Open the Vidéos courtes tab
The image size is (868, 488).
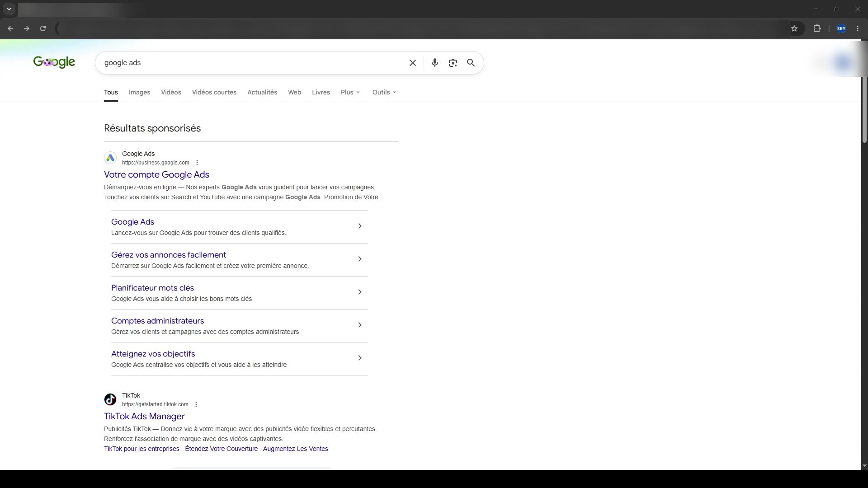pos(214,92)
